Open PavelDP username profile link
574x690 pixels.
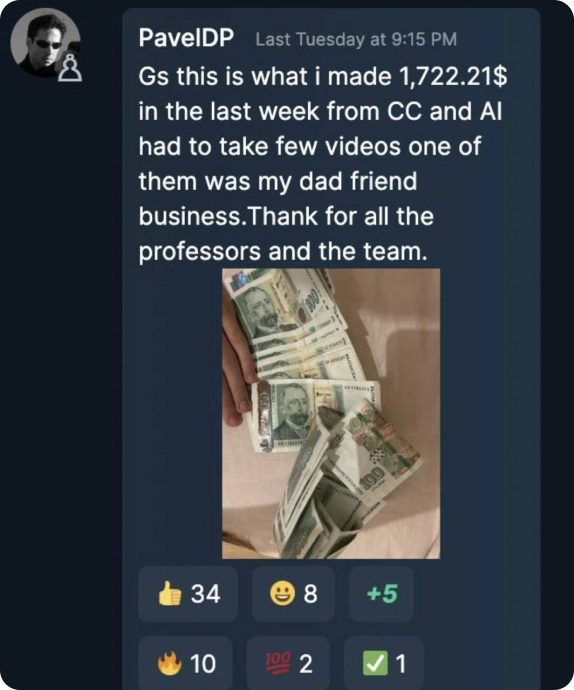[x=186, y=38]
